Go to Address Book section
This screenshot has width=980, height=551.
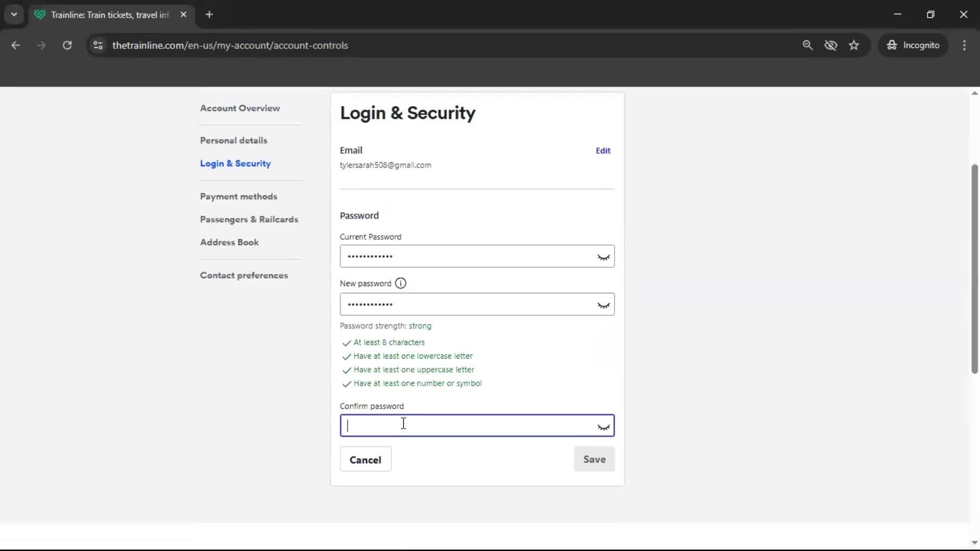click(x=229, y=242)
